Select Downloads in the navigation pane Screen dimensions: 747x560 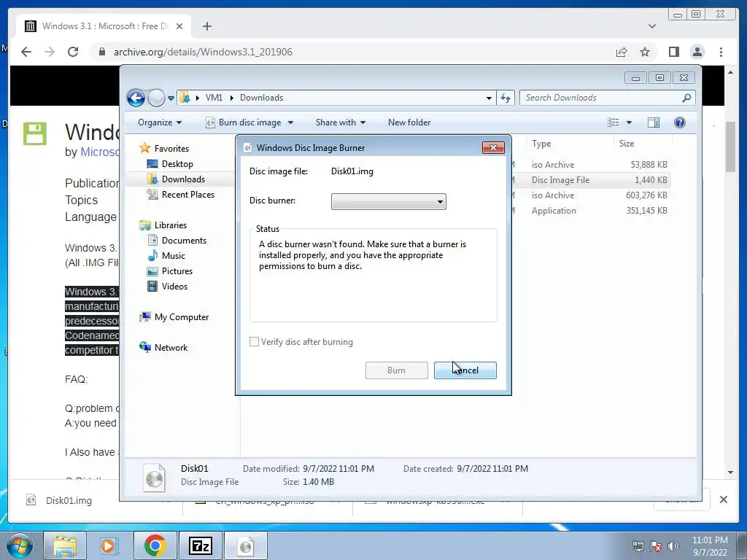coord(177,179)
